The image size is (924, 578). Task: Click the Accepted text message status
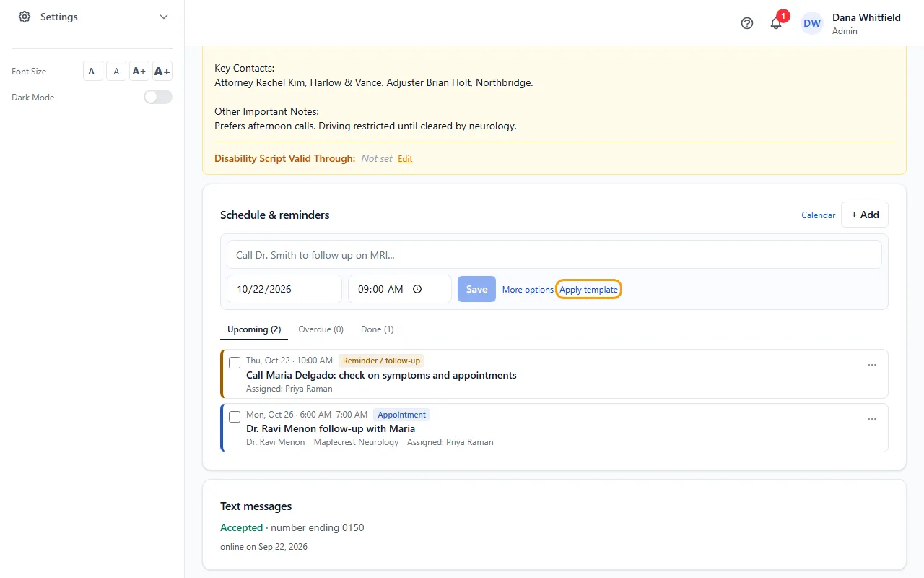tap(242, 527)
